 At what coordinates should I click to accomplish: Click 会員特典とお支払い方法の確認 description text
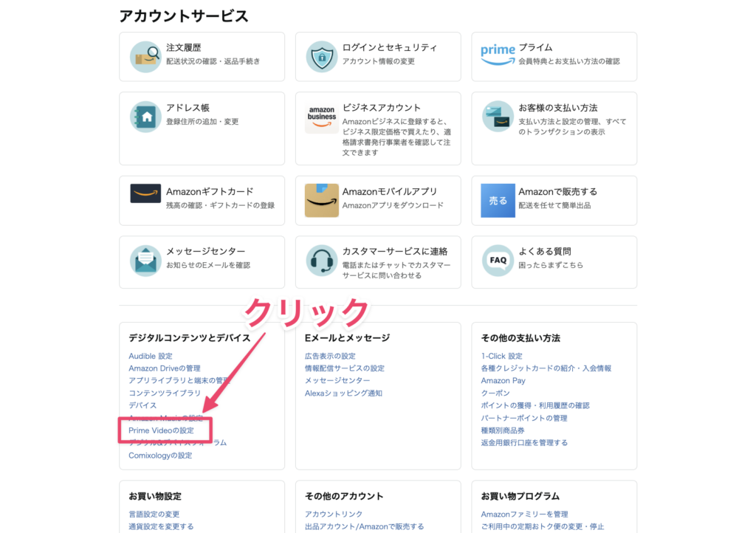click(569, 62)
